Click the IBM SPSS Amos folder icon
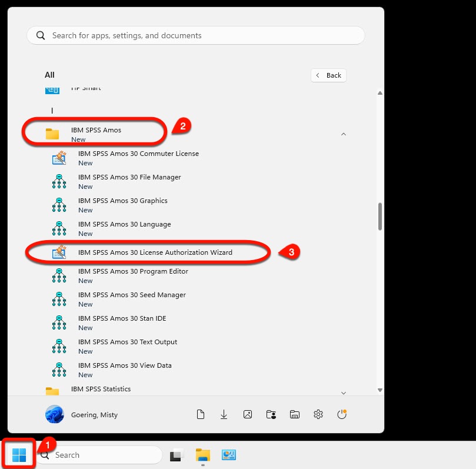The image size is (476, 469). click(52, 134)
